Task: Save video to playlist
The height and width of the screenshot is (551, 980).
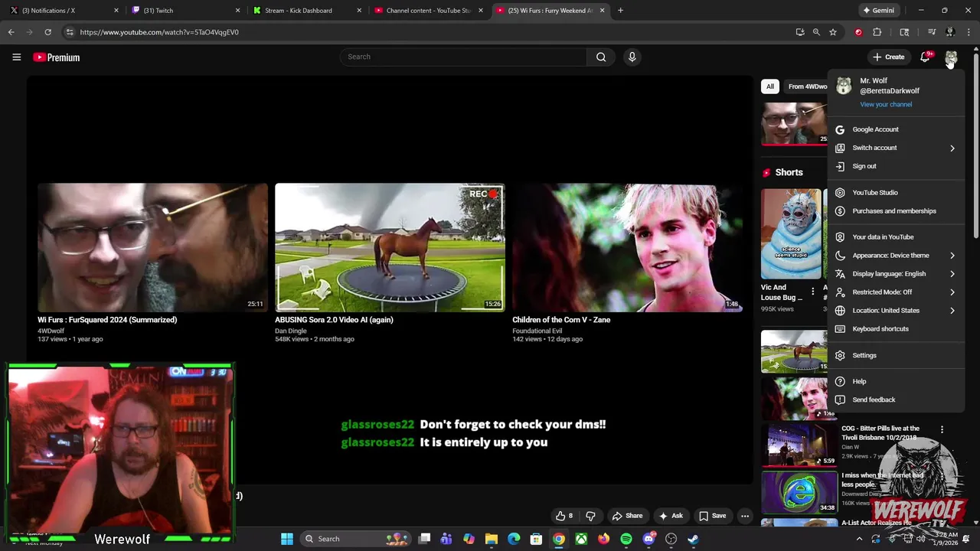Action: [713, 516]
